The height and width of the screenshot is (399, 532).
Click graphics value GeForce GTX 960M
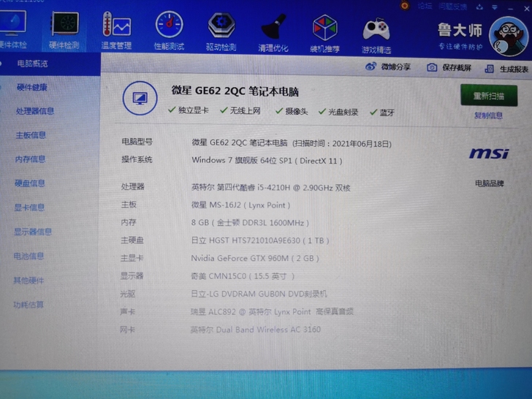[255, 258]
